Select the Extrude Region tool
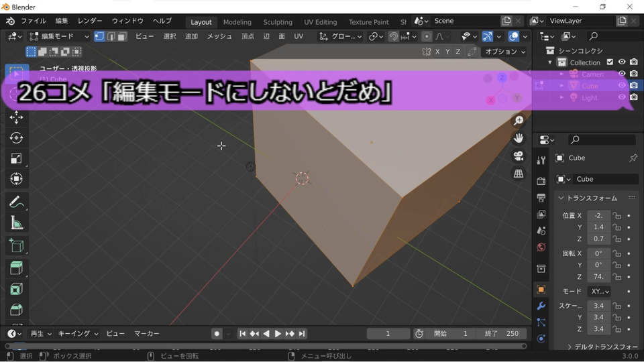 16,268
